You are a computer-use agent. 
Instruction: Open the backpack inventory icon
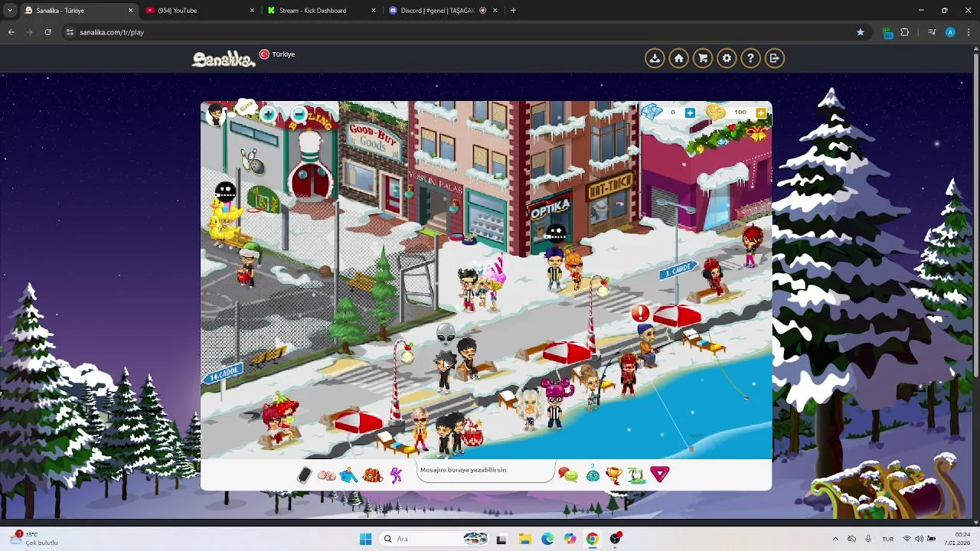pos(372,475)
